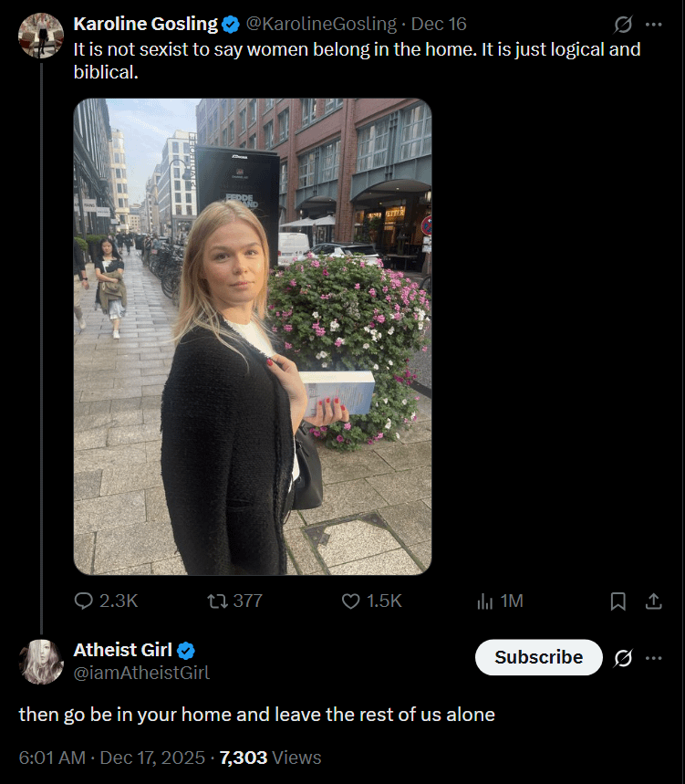
Task: Click the reply icon showing 2.3K
Action: (83, 601)
